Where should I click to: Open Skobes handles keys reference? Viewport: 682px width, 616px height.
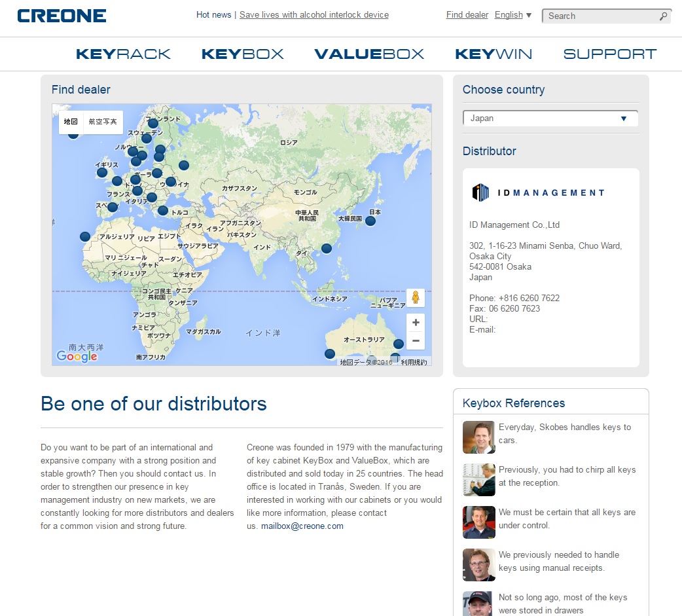click(x=565, y=434)
